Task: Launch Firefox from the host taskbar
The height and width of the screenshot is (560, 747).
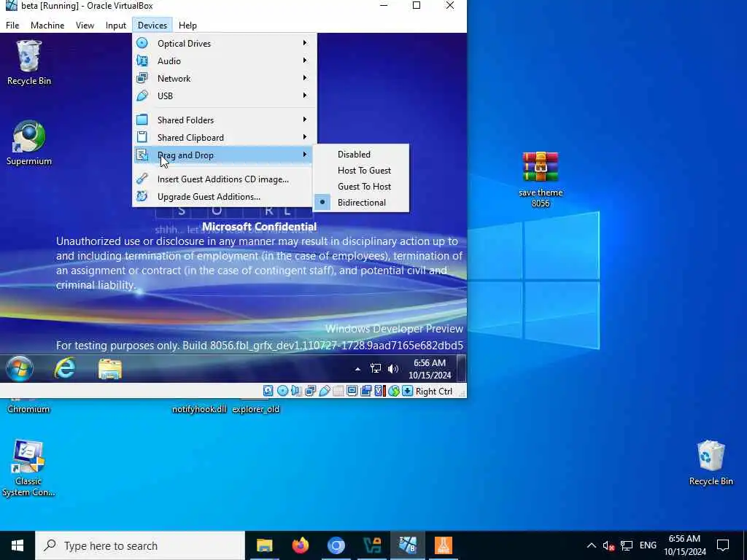Action: (x=300, y=545)
